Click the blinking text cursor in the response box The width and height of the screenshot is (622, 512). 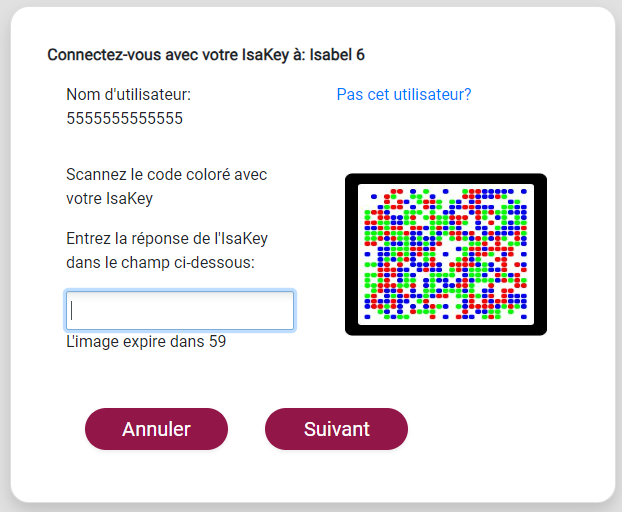point(71,311)
